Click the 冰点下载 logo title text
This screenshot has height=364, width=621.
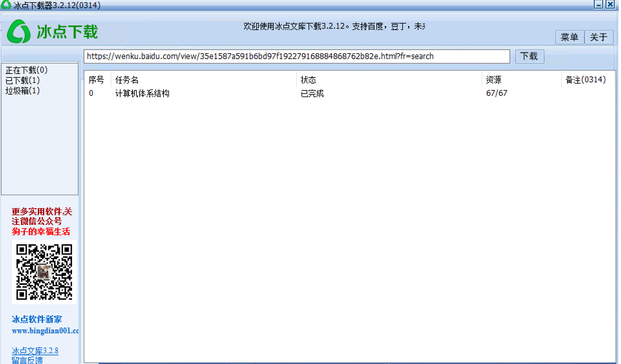67,32
